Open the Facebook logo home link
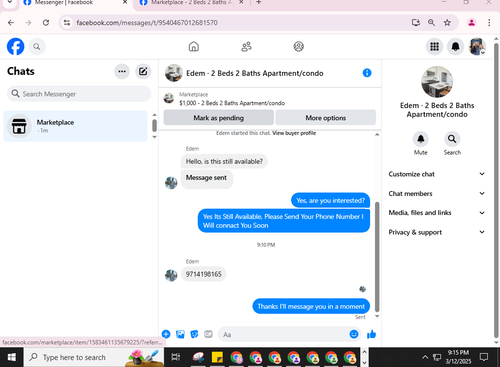The height and width of the screenshot is (367, 500). (x=16, y=46)
